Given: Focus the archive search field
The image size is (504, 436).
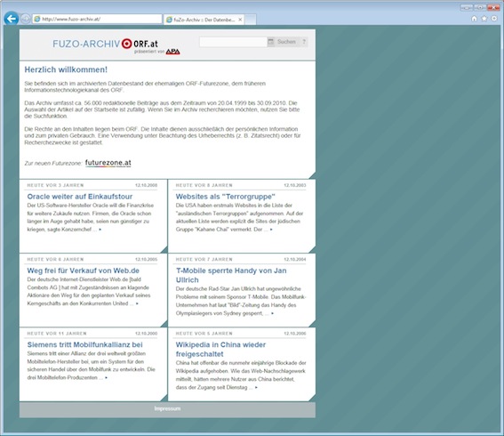Looking at the screenshot, I should point(233,42).
